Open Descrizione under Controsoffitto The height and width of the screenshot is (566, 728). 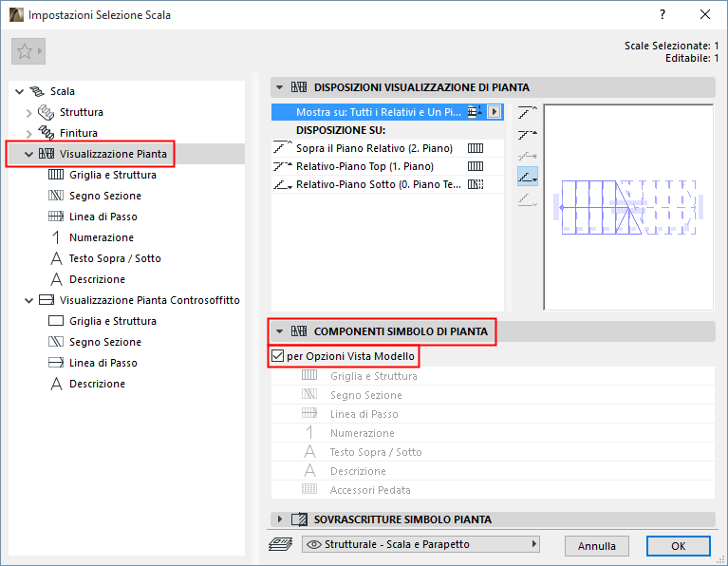pyautogui.click(x=97, y=384)
